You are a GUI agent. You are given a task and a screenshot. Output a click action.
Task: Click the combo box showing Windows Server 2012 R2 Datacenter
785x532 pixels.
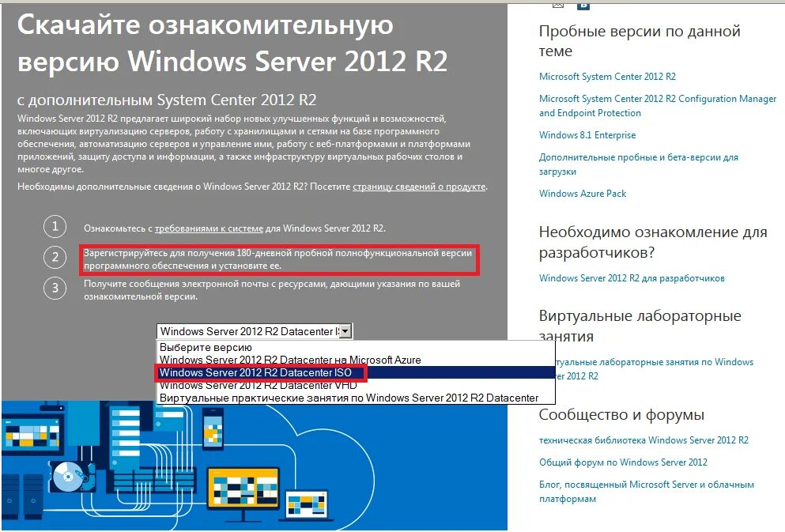(x=255, y=331)
